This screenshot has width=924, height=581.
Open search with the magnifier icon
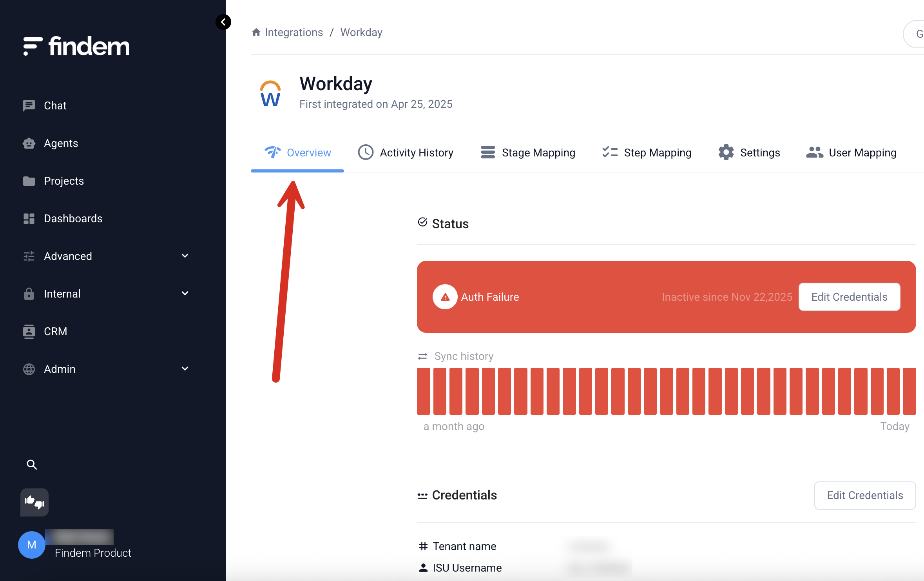tap(32, 465)
